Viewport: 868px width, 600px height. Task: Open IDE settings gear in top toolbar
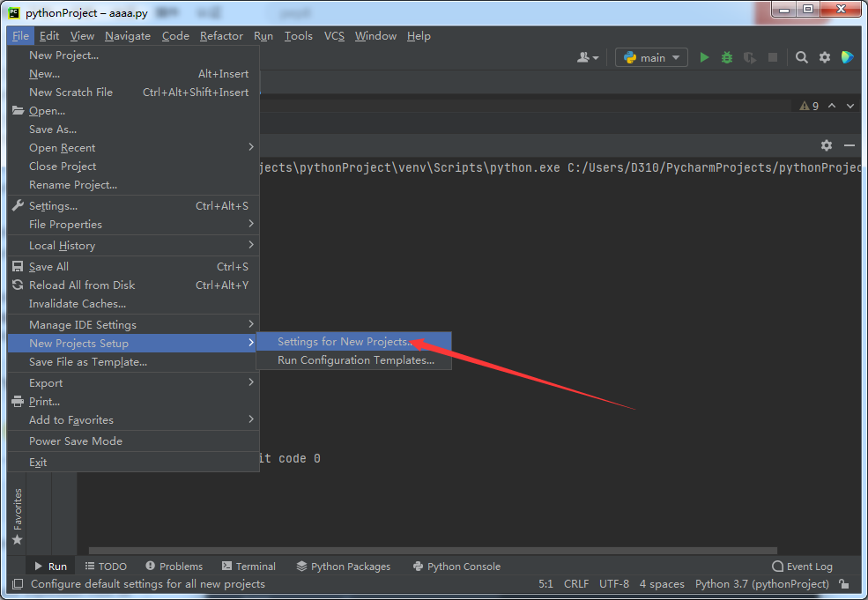click(825, 57)
